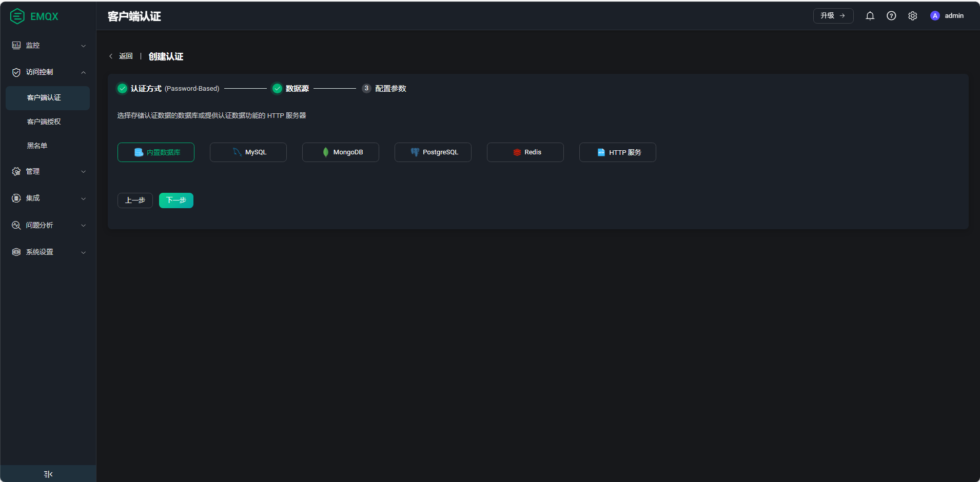Open the 集成 sidebar menu
Image resolution: width=980 pixels, height=482 pixels.
tap(48, 198)
